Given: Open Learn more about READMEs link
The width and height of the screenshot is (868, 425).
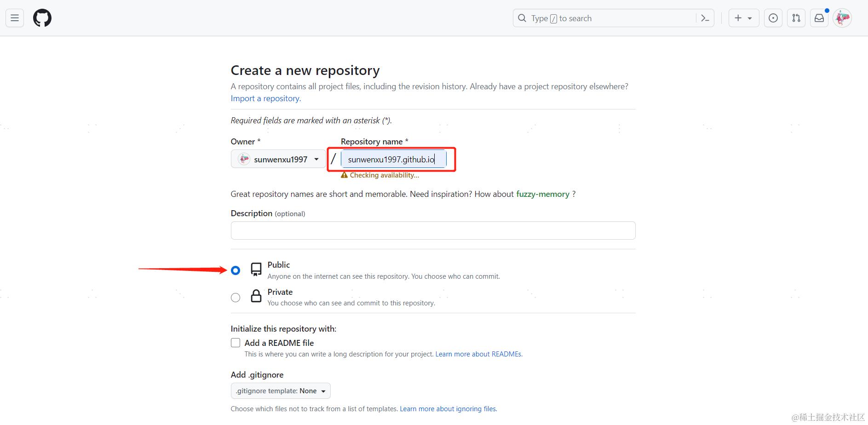Looking at the screenshot, I should coord(478,354).
